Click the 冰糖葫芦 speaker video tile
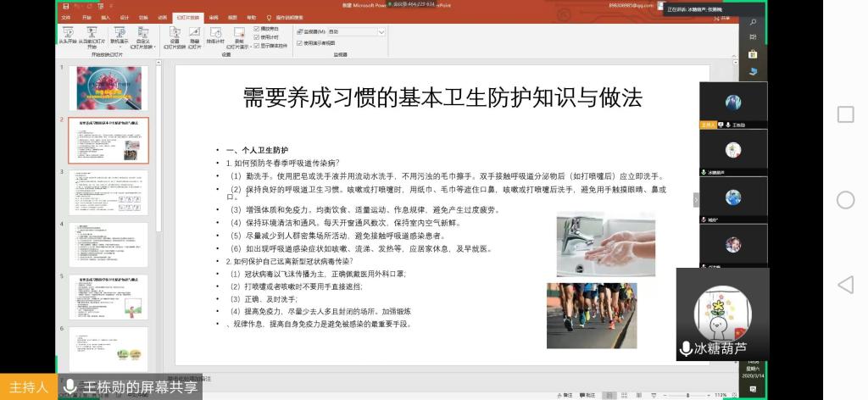The image size is (868, 400). 722,314
